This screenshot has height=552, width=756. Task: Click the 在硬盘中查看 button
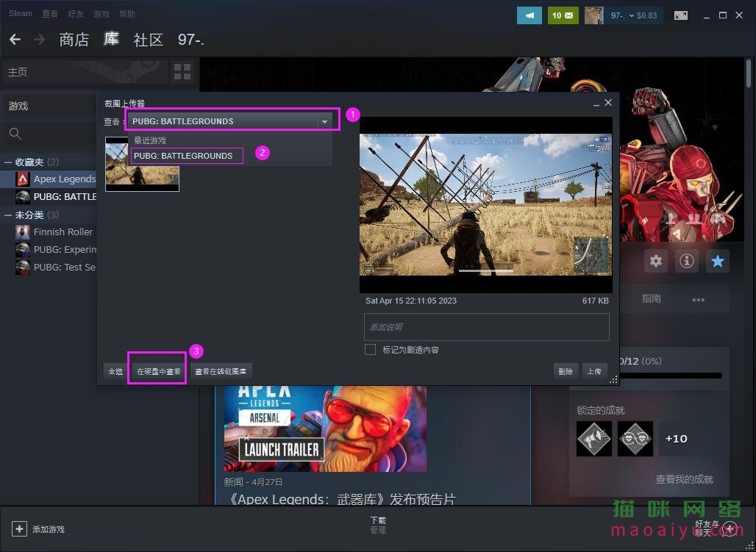[157, 371]
